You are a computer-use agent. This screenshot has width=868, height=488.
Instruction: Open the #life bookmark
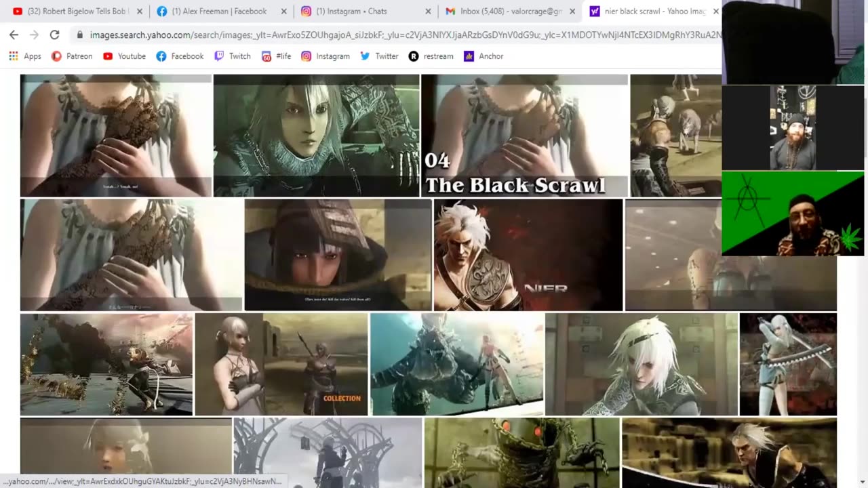point(276,56)
